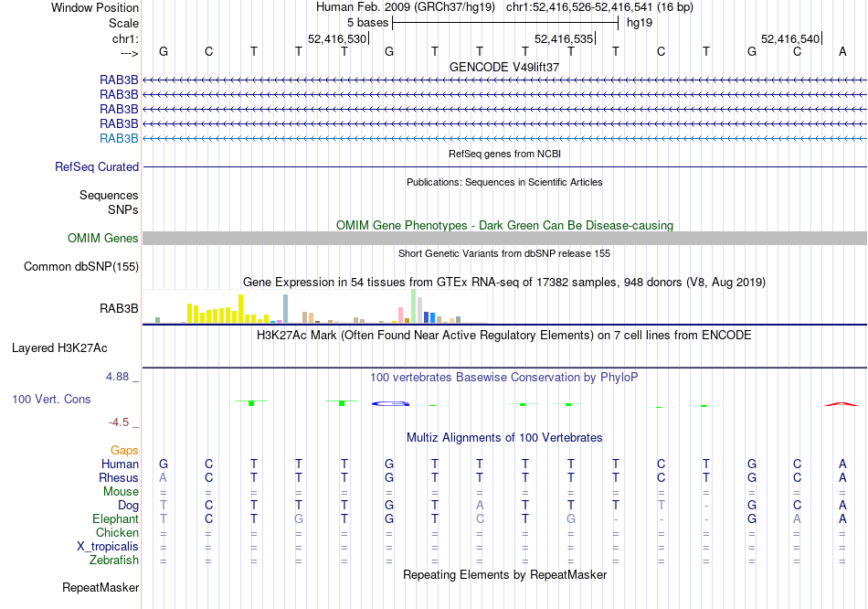Open the GTEx 'Gene Expression in 54 tissues' title
The height and width of the screenshot is (609, 868).
tap(504, 282)
